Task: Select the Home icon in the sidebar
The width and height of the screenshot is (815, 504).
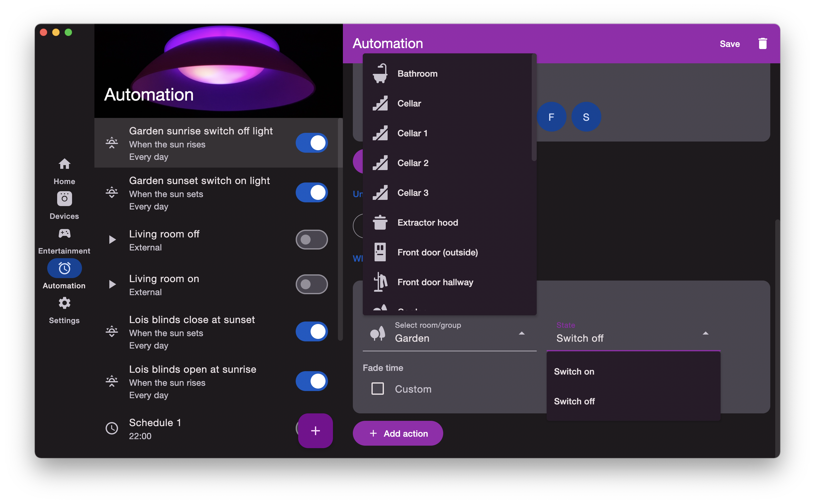Action: (x=64, y=164)
